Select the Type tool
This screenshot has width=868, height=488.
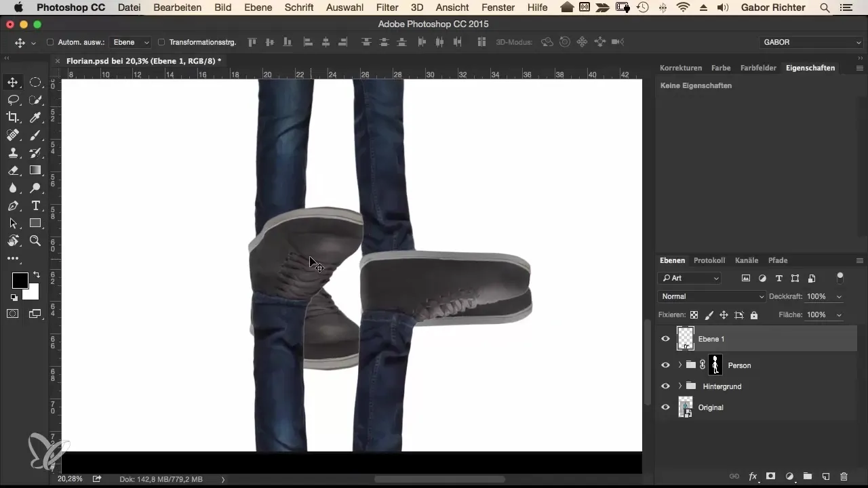click(35, 206)
